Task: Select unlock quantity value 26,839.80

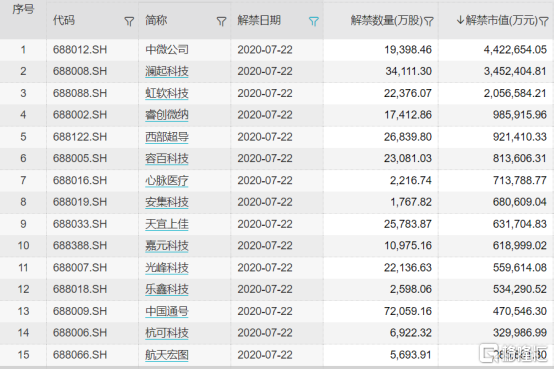Action: 408,137
